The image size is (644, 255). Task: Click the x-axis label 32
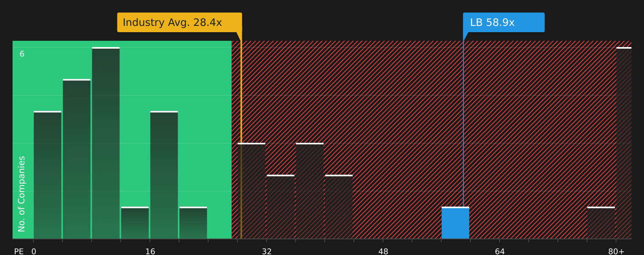click(x=267, y=251)
